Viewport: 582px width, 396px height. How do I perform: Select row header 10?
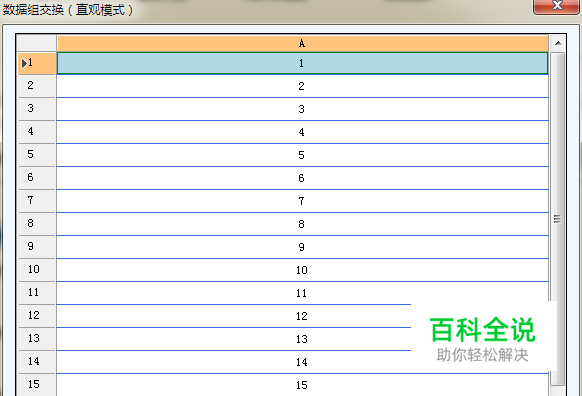[x=37, y=270]
